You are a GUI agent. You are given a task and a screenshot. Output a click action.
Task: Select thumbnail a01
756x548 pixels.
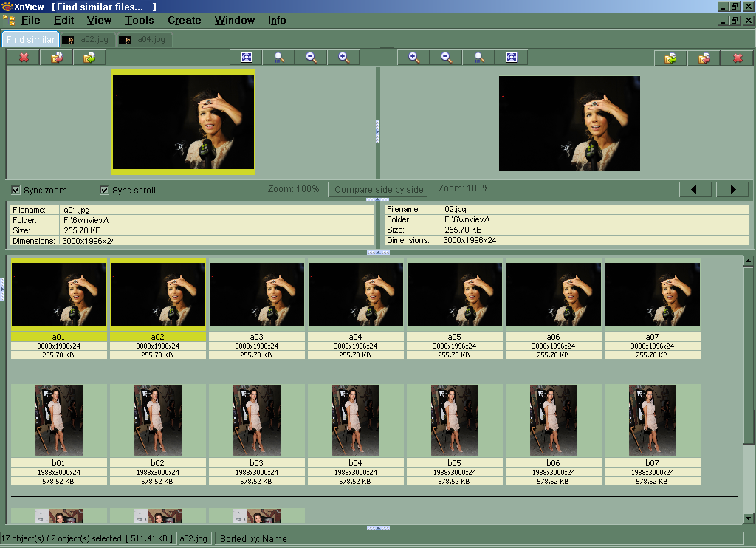click(x=59, y=309)
